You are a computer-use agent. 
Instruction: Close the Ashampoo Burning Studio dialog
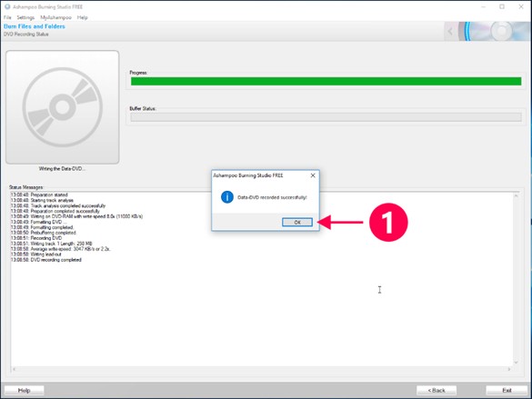(x=313, y=175)
